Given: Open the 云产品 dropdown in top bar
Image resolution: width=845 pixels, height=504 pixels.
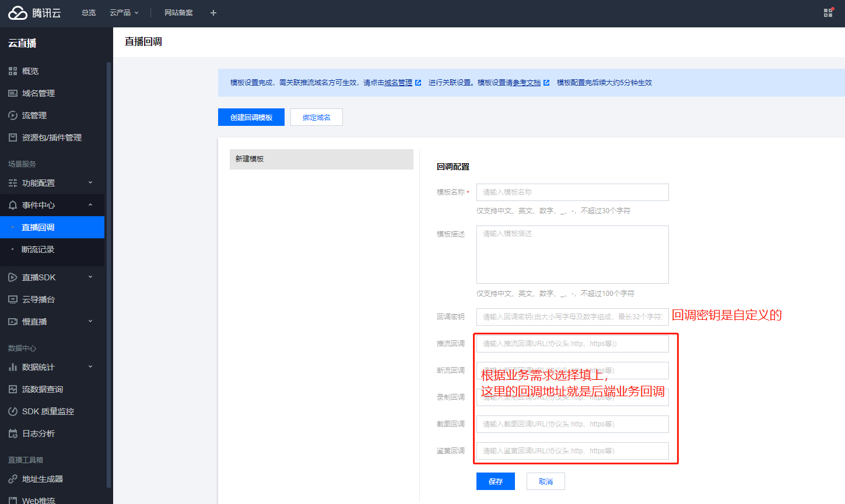Looking at the screenshot, I should click(x=124, y=13).
